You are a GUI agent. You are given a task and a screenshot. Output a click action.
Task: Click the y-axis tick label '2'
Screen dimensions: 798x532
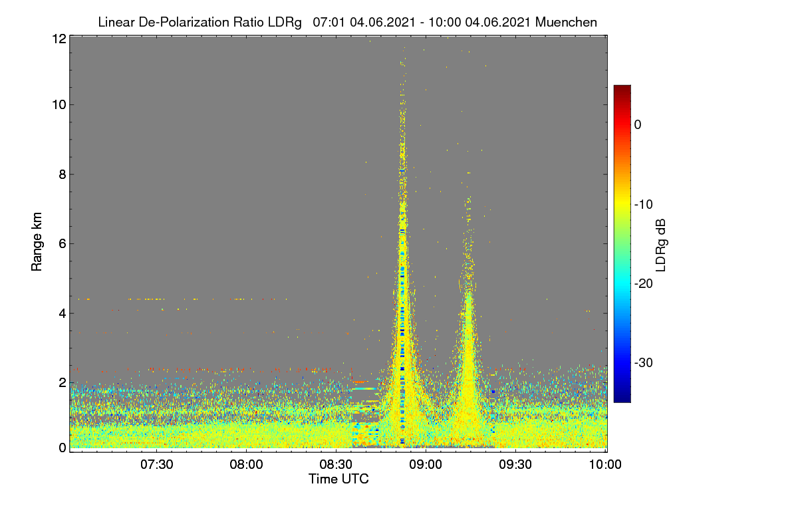[x=62, y=382]
